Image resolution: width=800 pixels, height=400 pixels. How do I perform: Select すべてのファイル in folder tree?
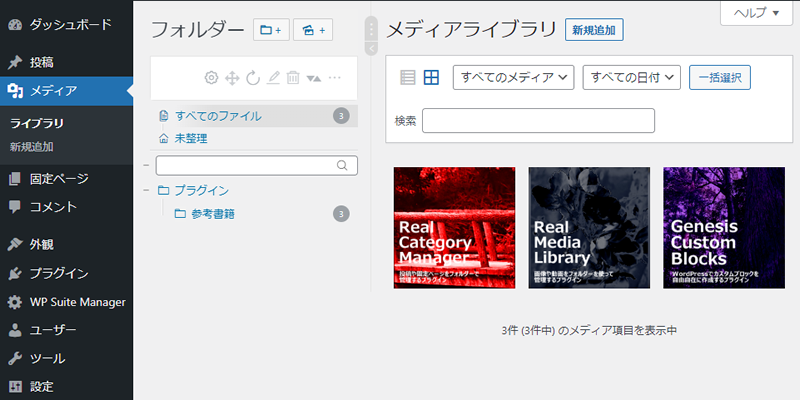click(x=254, y=116)
